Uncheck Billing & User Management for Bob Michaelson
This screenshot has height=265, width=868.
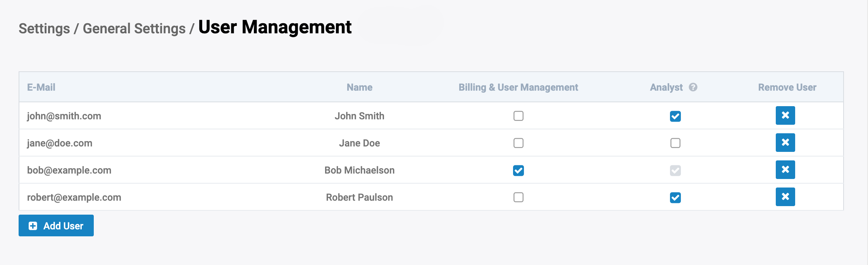point(518,170)
